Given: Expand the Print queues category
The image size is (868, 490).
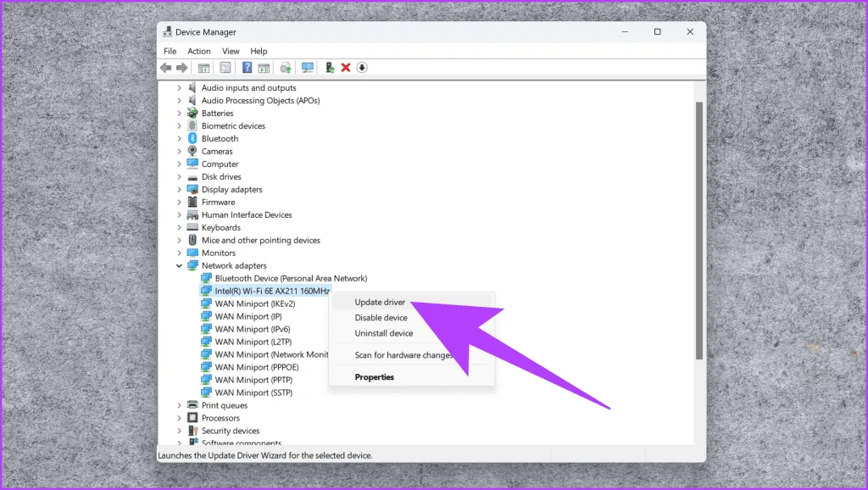Looking at the screenshot, I should (x=179, y=406).
